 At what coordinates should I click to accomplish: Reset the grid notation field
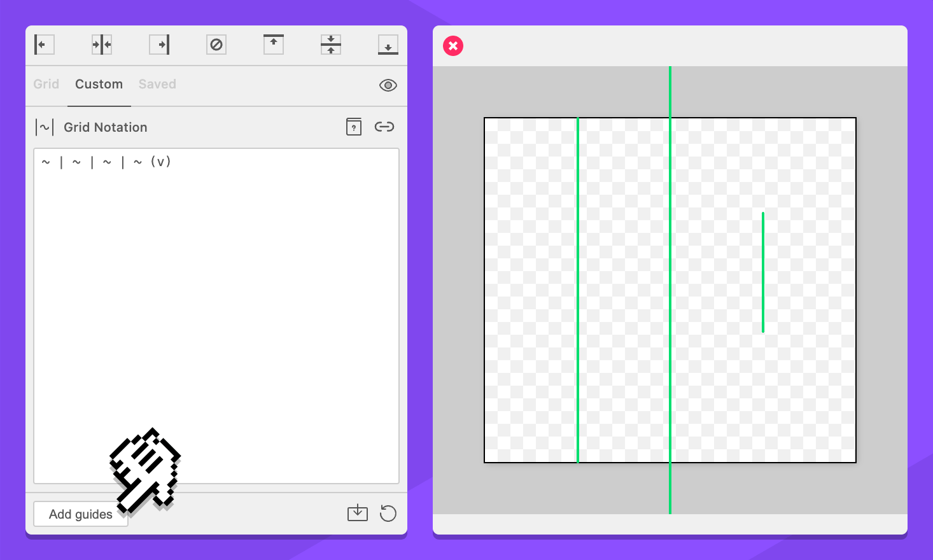click(x=388, y=513)
